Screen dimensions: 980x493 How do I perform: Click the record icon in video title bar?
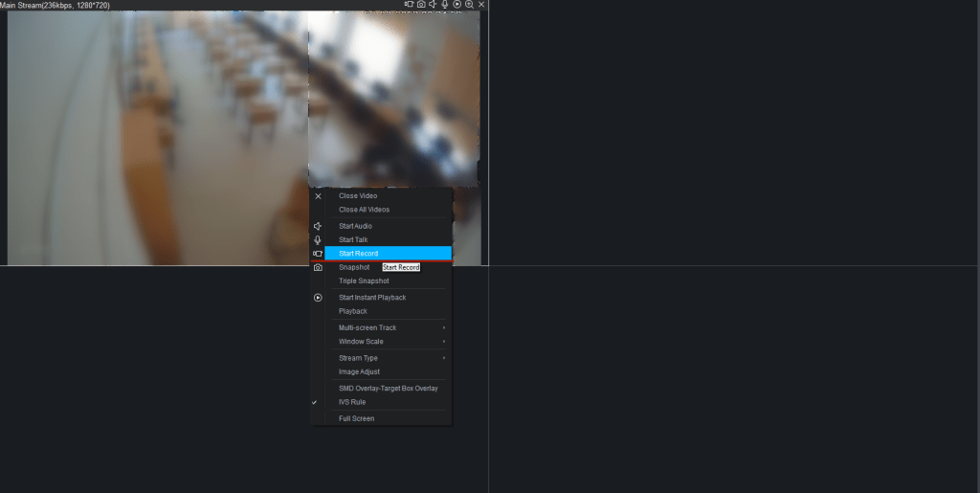(x=409, y=5)
